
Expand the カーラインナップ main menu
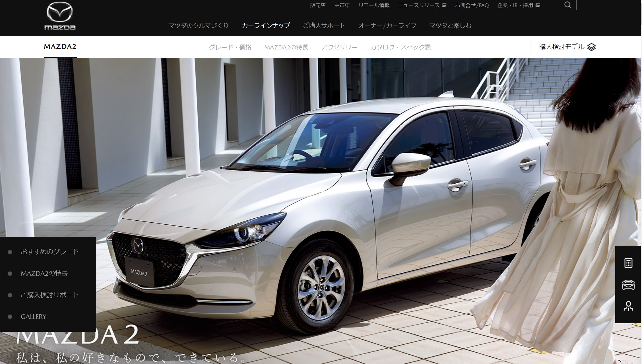click(266, 26)
